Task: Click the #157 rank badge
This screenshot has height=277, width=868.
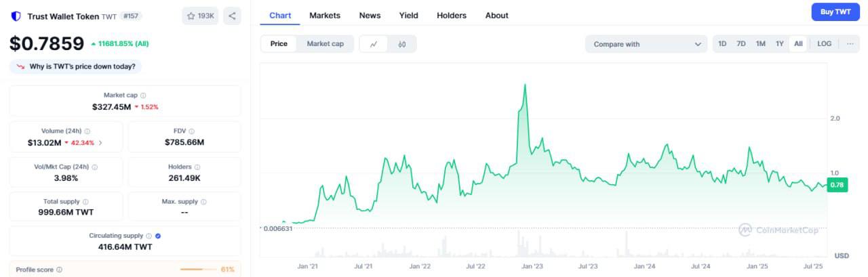Action: (132, 16)
